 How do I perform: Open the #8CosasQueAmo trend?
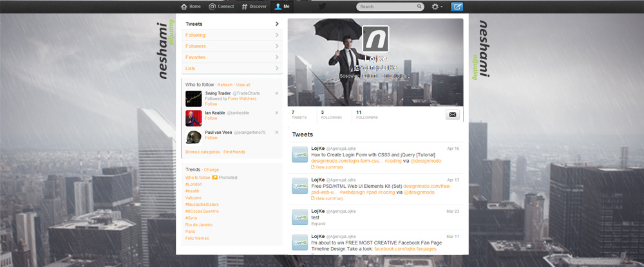202,211
